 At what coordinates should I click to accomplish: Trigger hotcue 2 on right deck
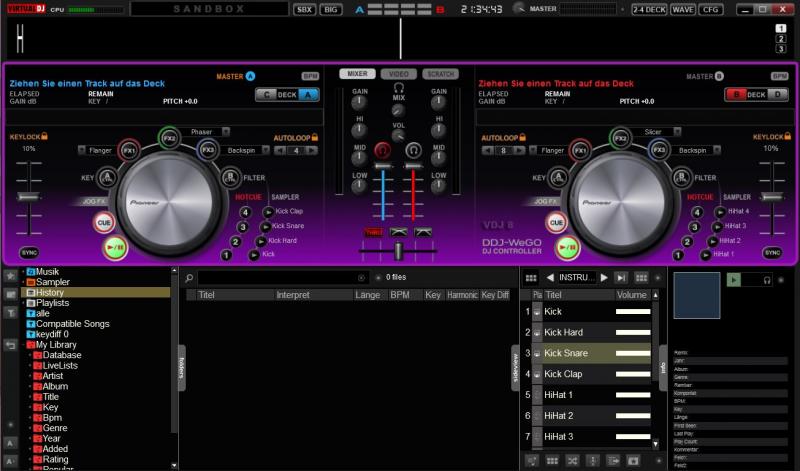[687, 242]
